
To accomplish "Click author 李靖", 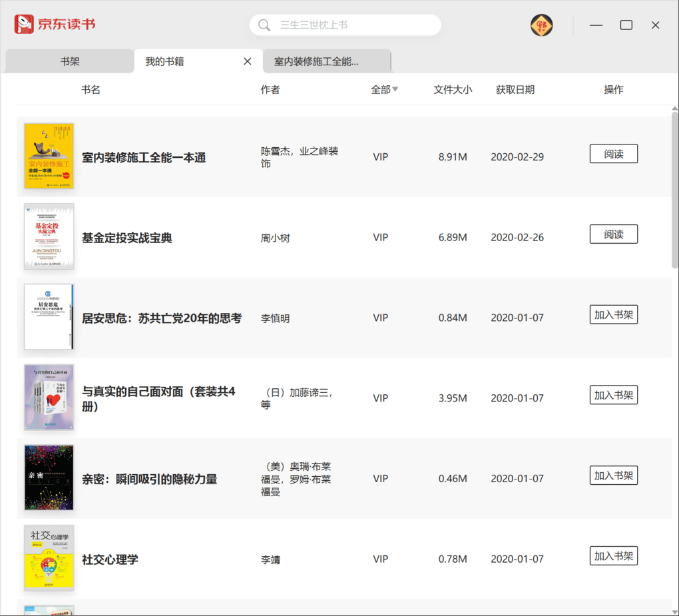I will (270, 559).
